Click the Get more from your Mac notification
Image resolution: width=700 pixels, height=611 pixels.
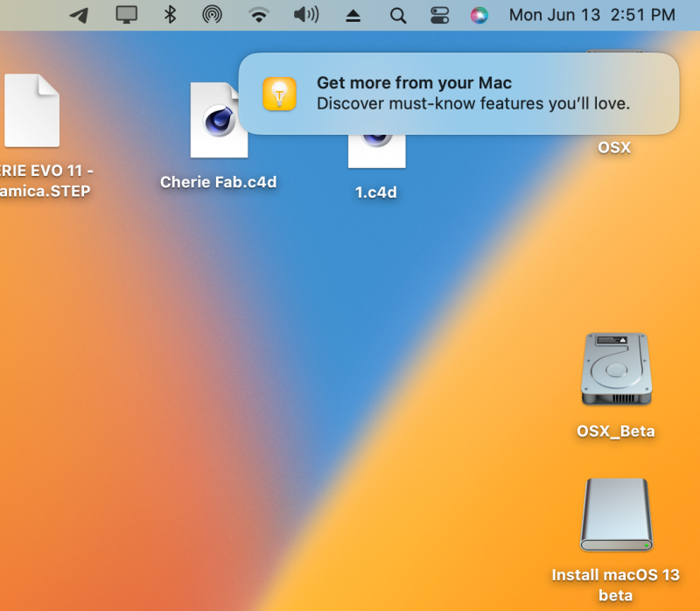click(x=459, y=94)
